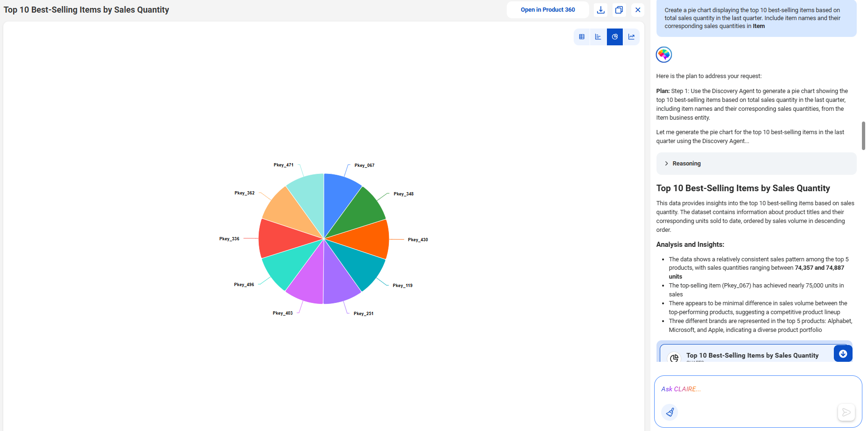Image resolution: width=868 pixels, height=431 pixels.
Task: Click the Pkey_251 chart label
Action: pyautogui.click(x=364, y=314)
